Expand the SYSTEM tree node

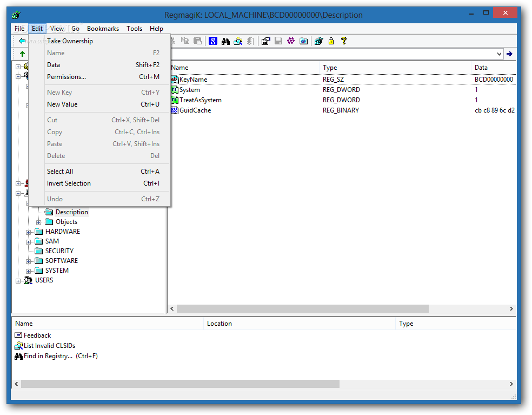[x=29, y=272]
